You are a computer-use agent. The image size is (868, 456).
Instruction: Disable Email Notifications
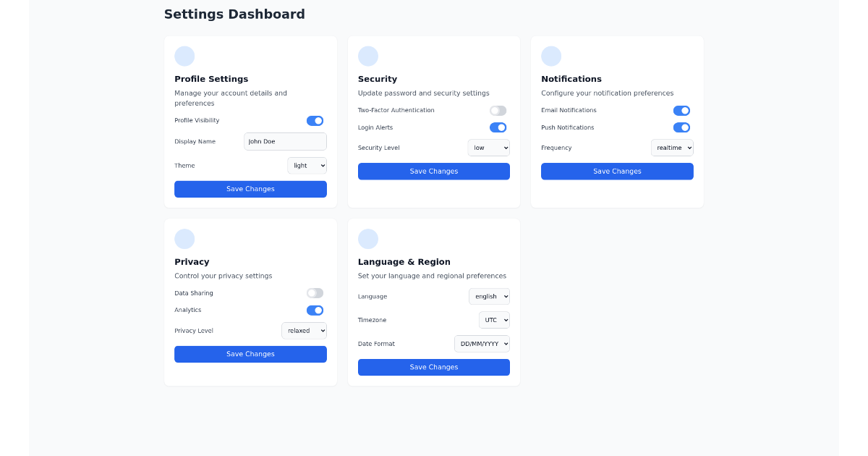(681, 110)
